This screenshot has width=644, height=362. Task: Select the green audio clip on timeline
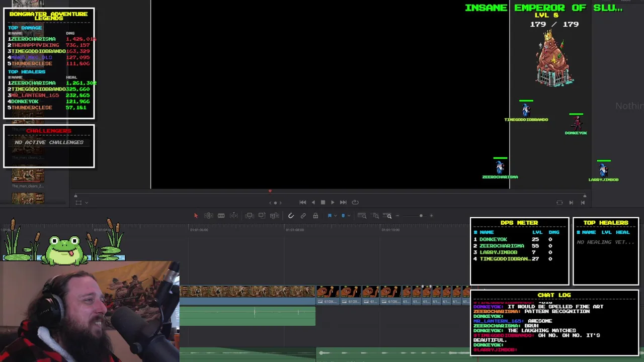248,316
